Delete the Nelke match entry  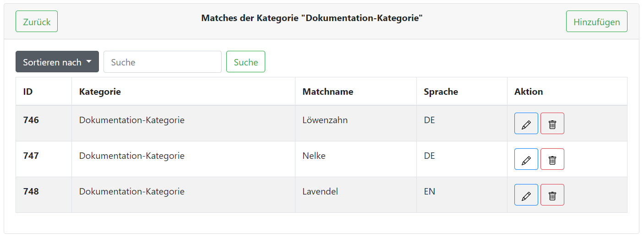pyautogui.click(x=552, y=159)
